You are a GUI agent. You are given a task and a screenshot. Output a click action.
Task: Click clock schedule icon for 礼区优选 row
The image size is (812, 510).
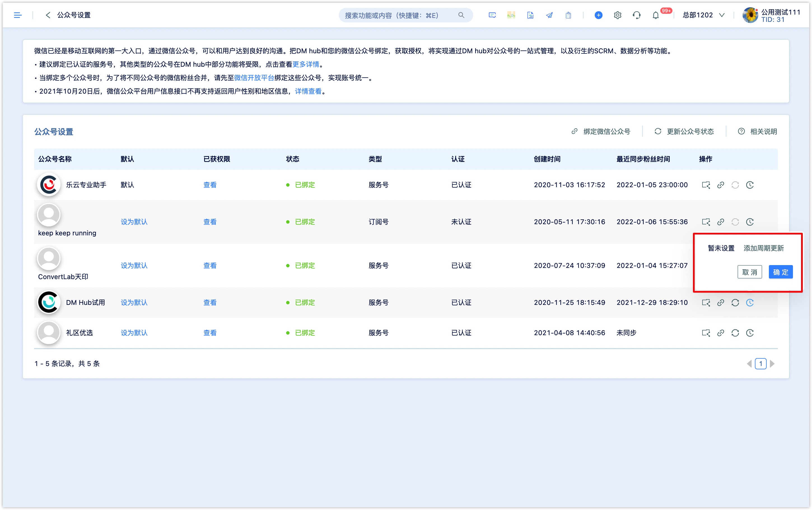point(750,333)
